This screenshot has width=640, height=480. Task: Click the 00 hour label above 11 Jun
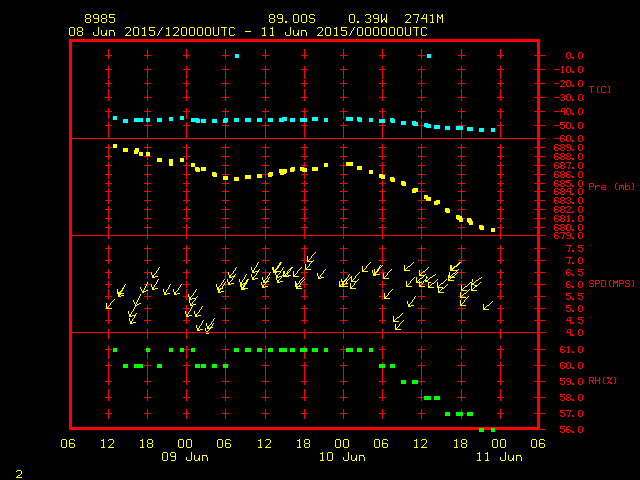point(499,444)
